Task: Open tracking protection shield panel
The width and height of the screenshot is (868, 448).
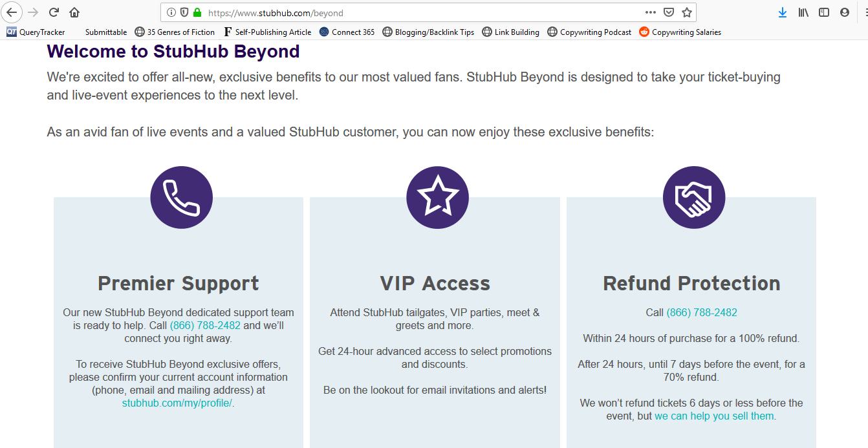Action: tap(184, 12)
